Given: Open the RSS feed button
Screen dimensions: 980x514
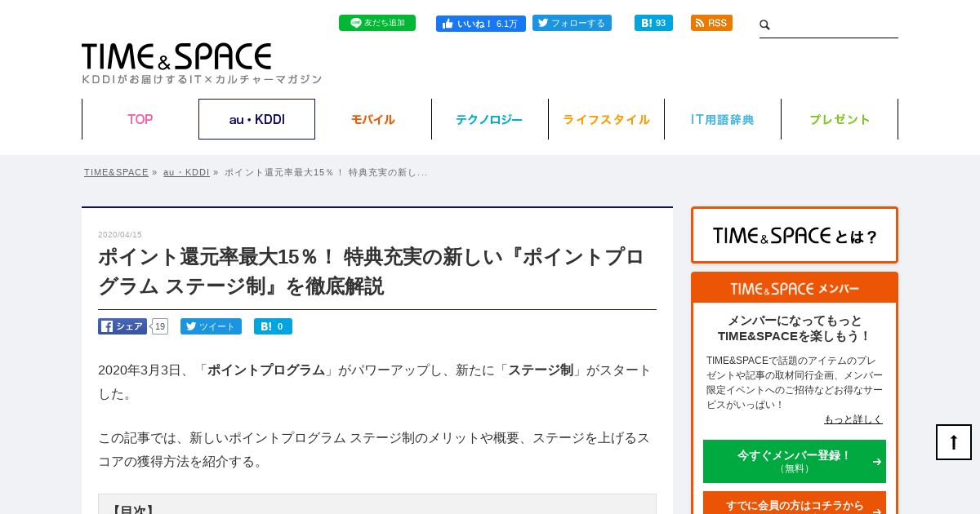Looking at the screenshot, I should point(711,23).
